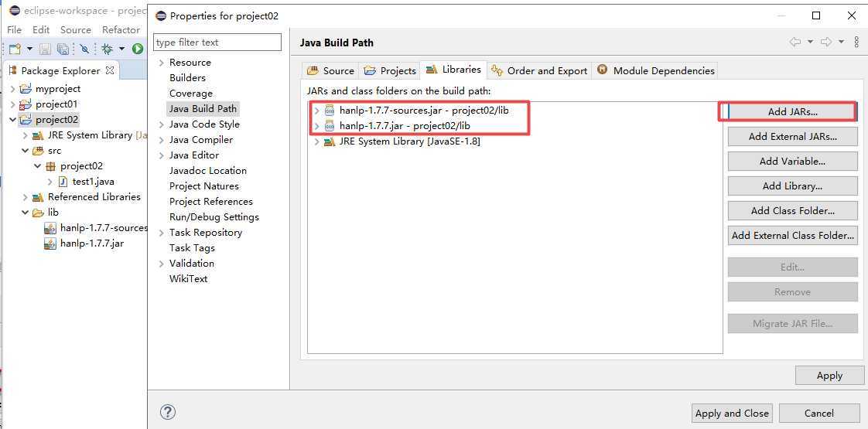Select Builders in the properties list

pyautogui.click(x=187, y=78)
